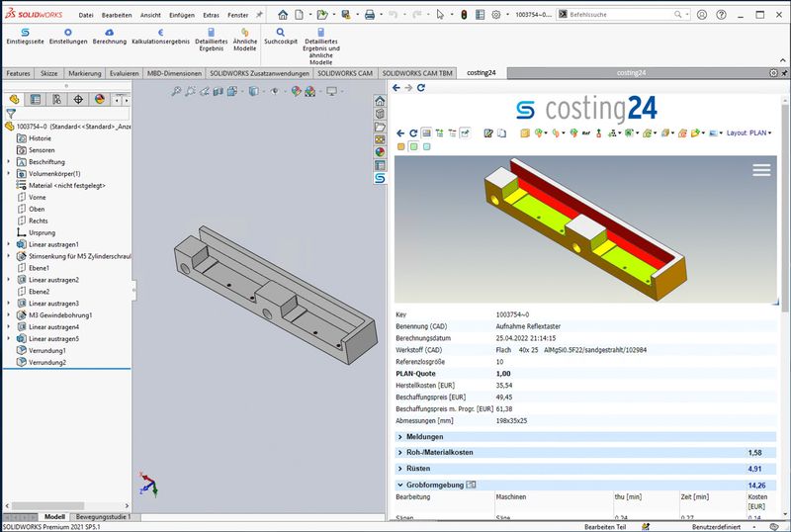Reload the costing24 browser pane

pos(421,88)
